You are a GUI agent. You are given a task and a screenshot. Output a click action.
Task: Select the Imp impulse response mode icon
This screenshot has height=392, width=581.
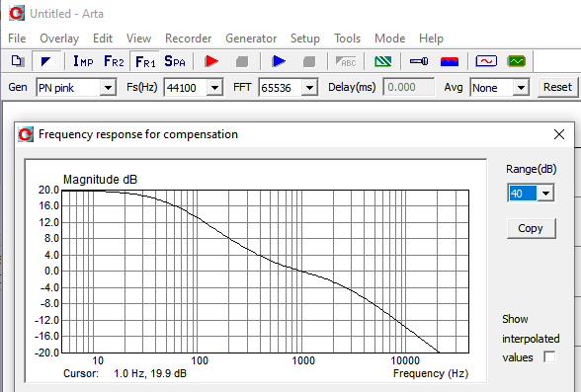click(83, 61)
